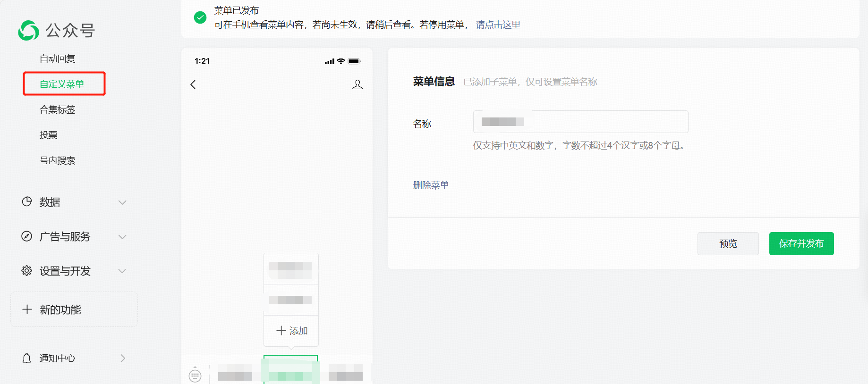Screen dimensions: 868x384
Task: Click the green success checkmark icon
Action: click(200, 17)
